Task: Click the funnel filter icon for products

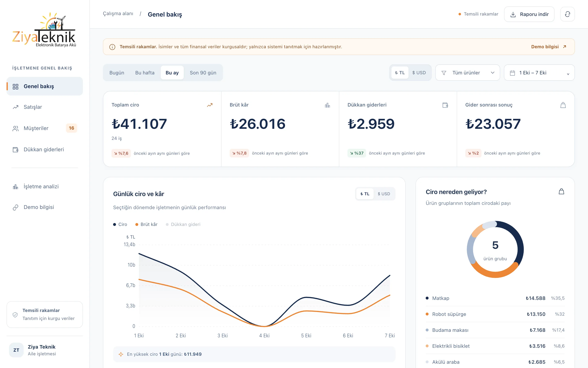Action: 444,73
